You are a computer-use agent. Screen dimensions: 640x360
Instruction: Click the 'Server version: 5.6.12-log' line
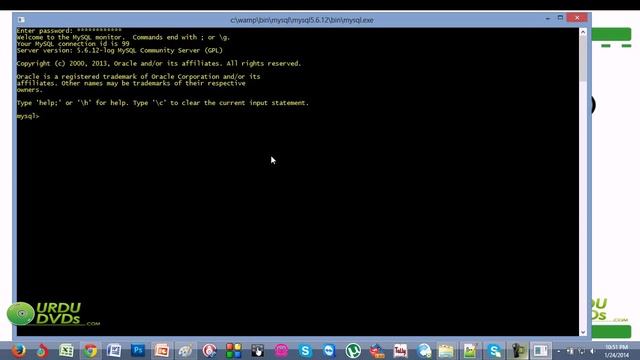click(x=120, y=51)
